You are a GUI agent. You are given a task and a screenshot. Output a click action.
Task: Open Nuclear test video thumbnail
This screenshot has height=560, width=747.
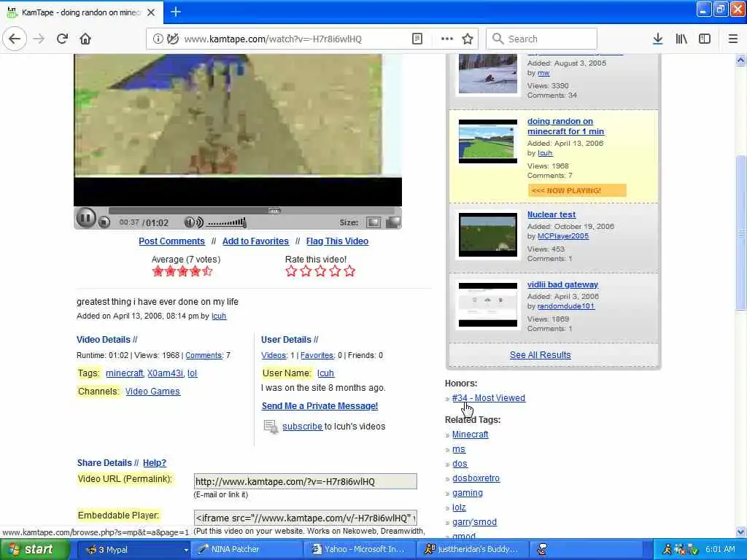(488, 235)
